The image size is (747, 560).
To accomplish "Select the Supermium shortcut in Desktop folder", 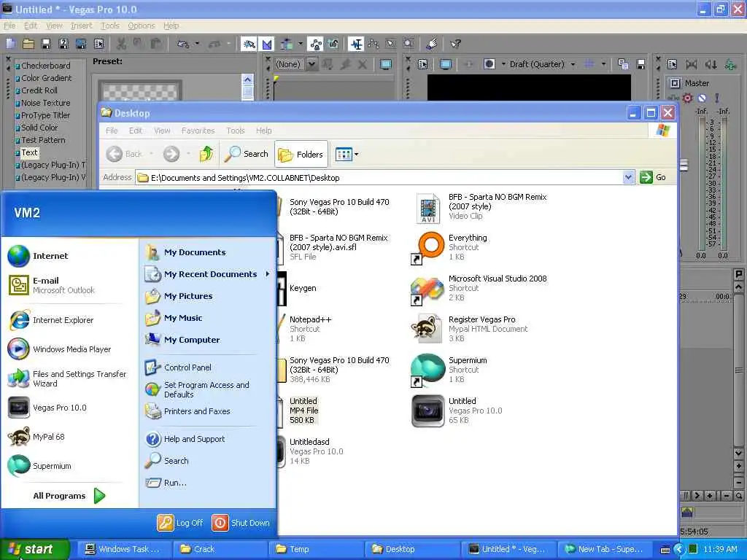I will click(449, 370).
